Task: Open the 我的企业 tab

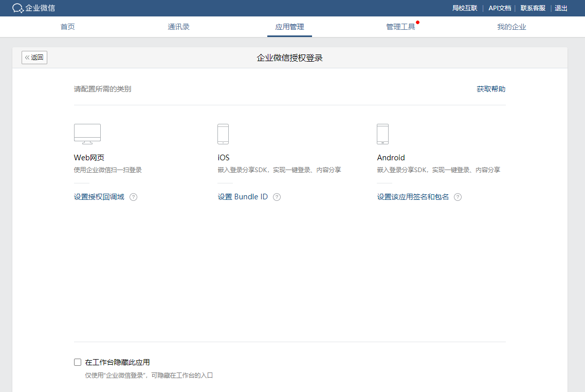Action: tap(511, 27)
